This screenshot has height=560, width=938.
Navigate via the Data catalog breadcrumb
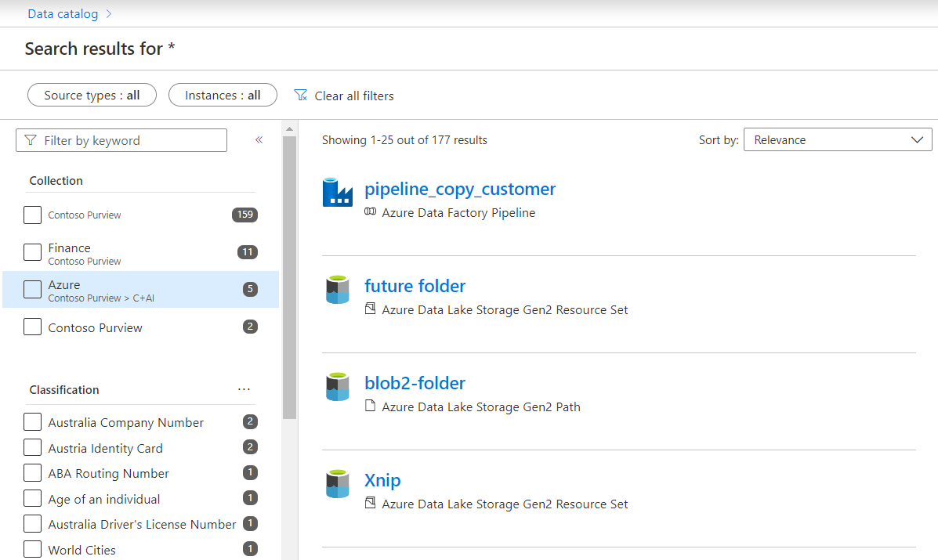point(62,13)
